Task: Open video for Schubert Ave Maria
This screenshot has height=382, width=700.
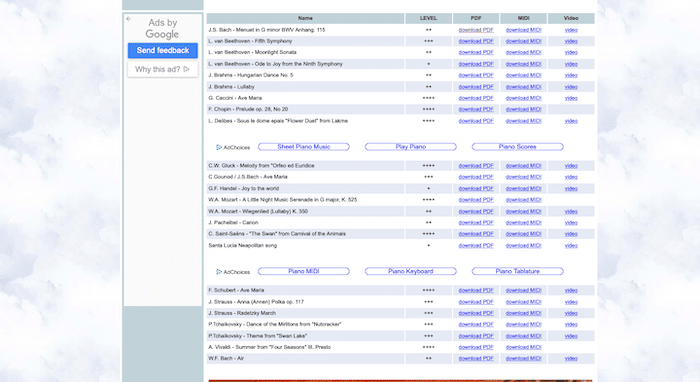Action: point(571,291)
